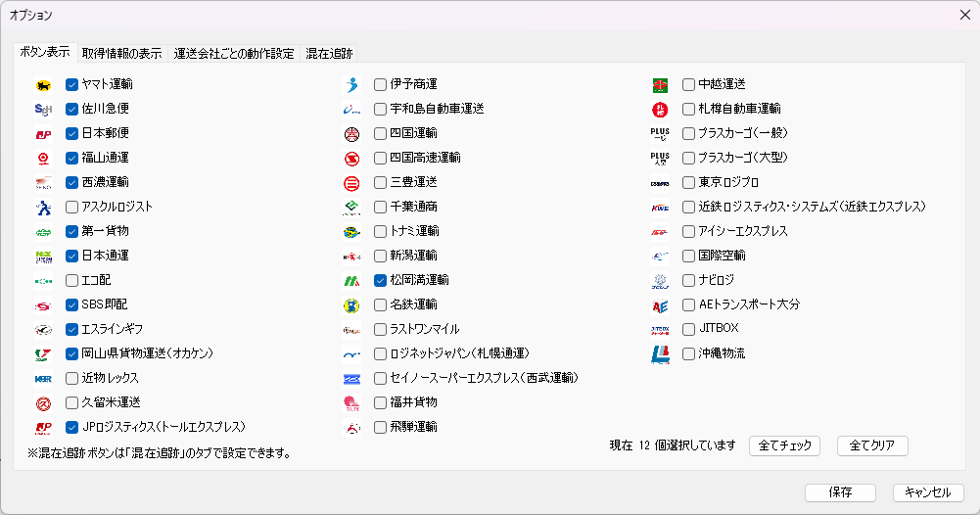Image resolution: width=980 pixels, height=515 pixels.
Task: Click the アスクルロジスト runner logo icon
Action: pyautogui.click(x=43, y=208)
